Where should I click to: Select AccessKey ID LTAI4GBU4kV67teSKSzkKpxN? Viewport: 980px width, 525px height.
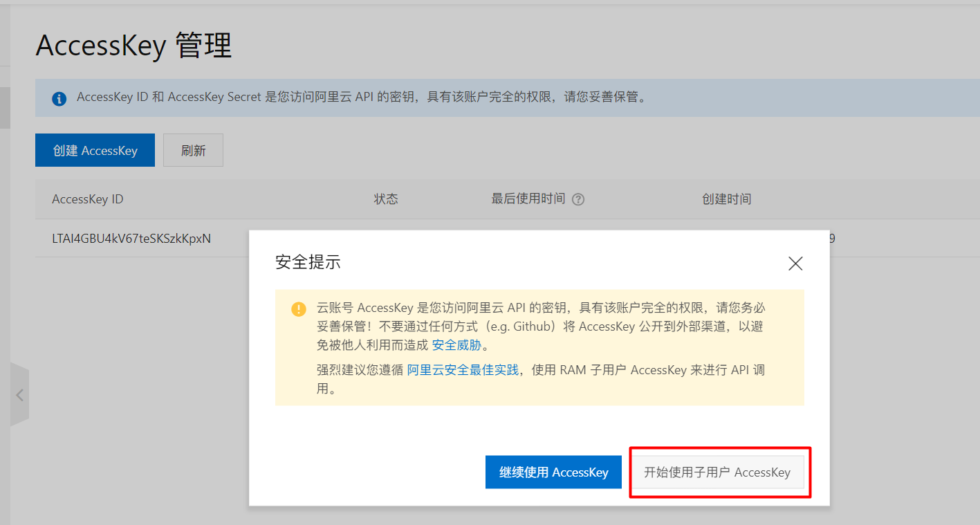[x=131, y=239]
